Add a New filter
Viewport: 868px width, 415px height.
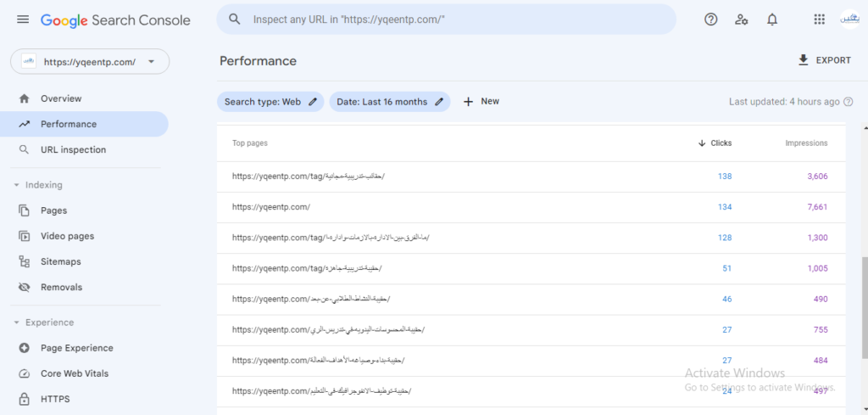[481, 102]
